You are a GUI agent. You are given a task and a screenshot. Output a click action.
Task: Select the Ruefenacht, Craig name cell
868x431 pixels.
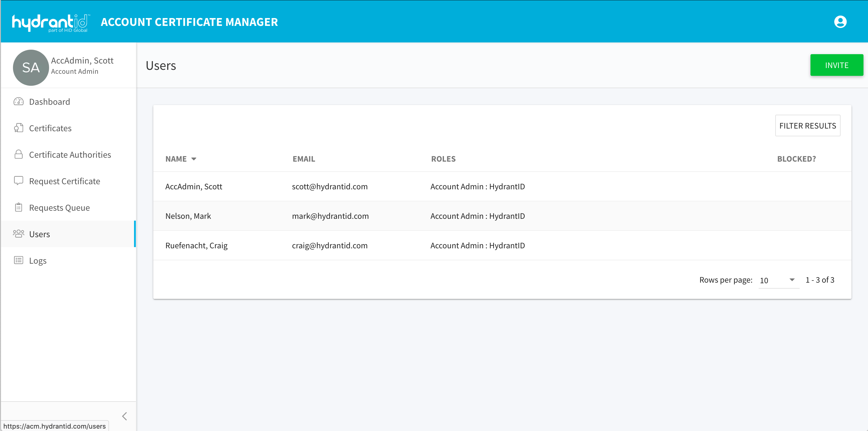(196, 246)
